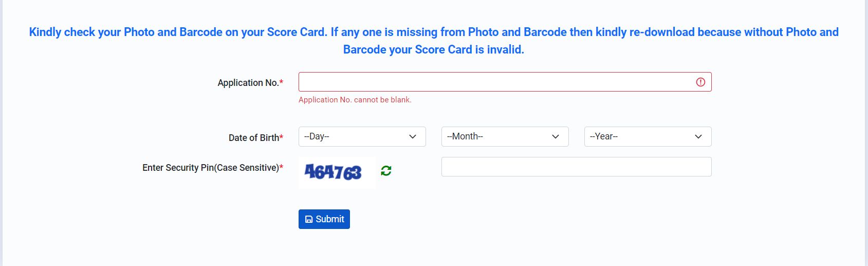Click the Enter Security Pin label

(x=211, y=168)
